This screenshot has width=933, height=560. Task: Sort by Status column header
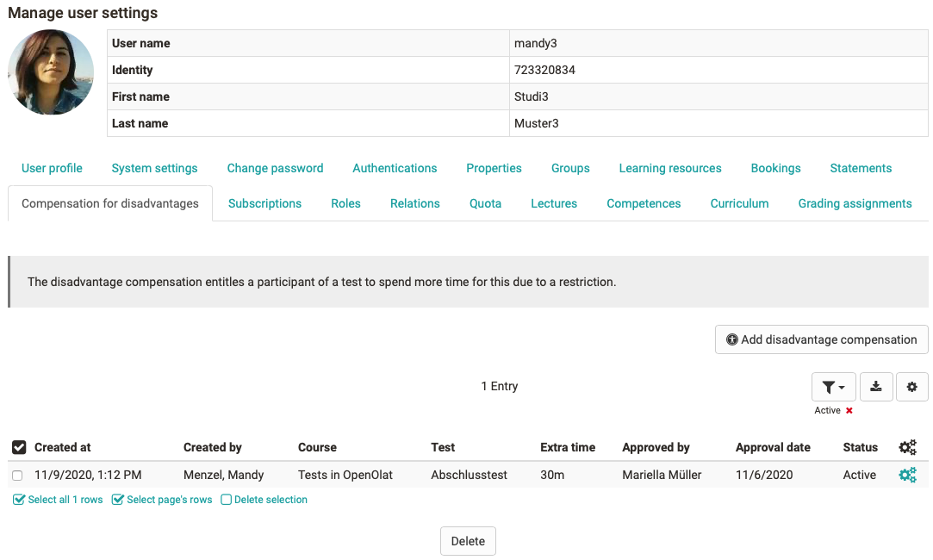pos(860,447)
